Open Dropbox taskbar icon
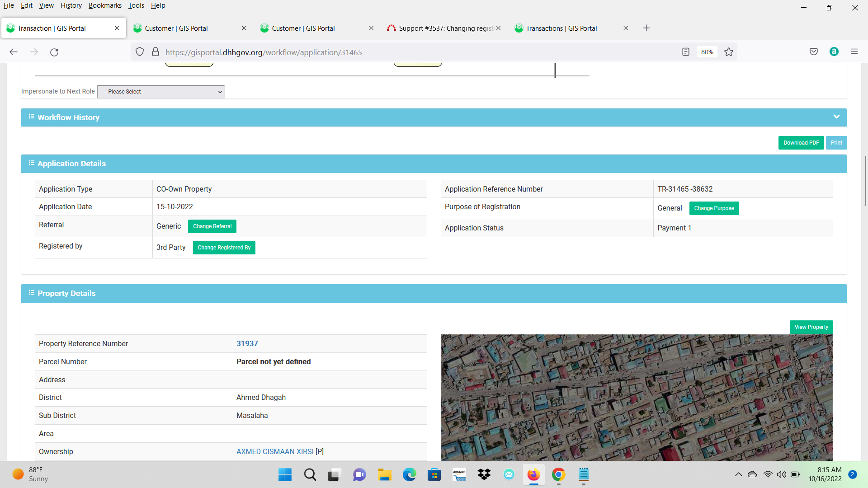 (x=484, y=474)
